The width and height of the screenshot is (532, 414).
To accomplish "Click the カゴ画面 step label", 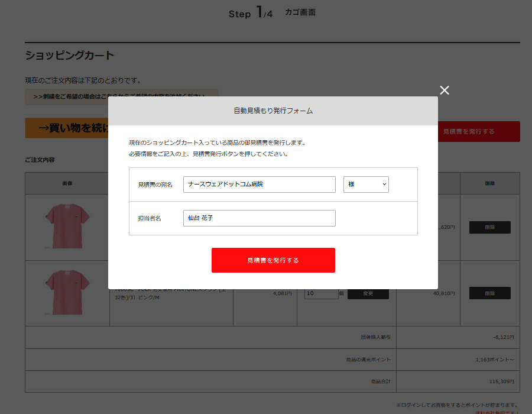I will click(300, 12).
